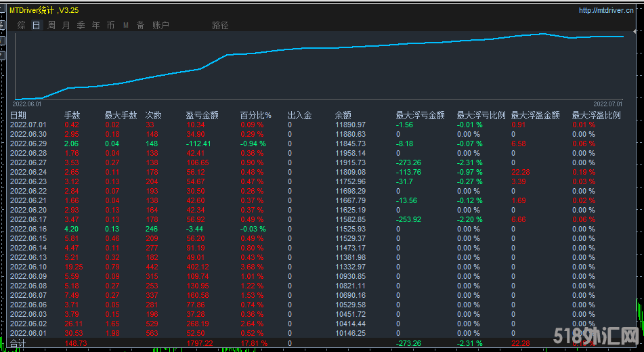644x352 pixels.
Task: Select the 2022.06.16 row date
Action: tap(28, 229)
